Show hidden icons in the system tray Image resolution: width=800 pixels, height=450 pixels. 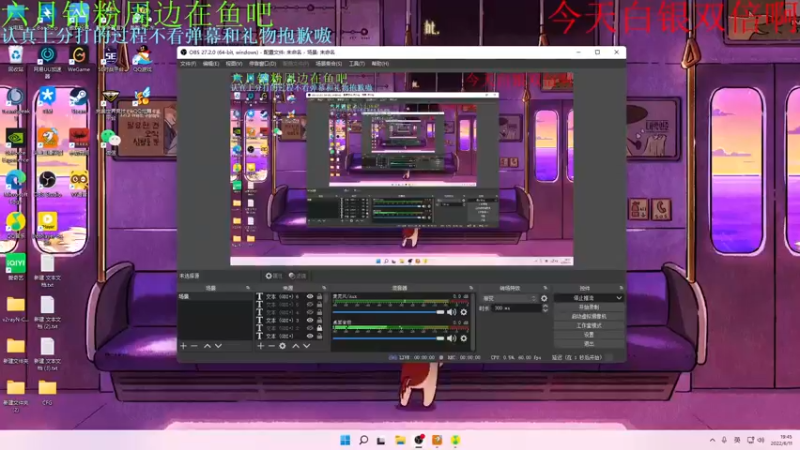pyautogui.click(x=712, y=440)
